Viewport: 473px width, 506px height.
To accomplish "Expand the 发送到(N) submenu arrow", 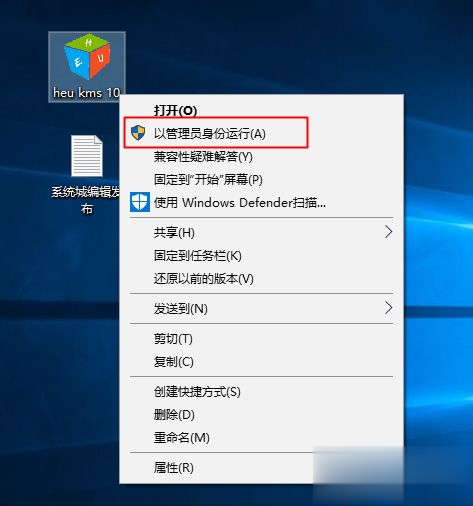I will point(388,308).
